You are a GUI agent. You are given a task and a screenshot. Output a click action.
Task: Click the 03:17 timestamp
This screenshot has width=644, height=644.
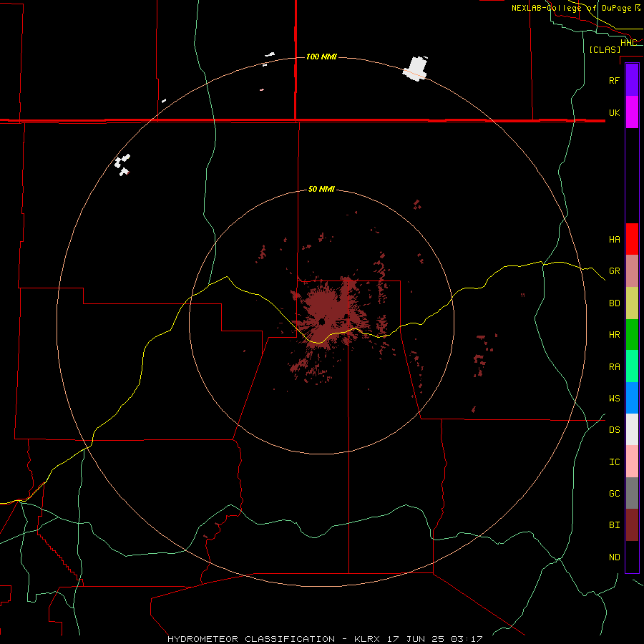pyautogui.click(x=466, y=639)
